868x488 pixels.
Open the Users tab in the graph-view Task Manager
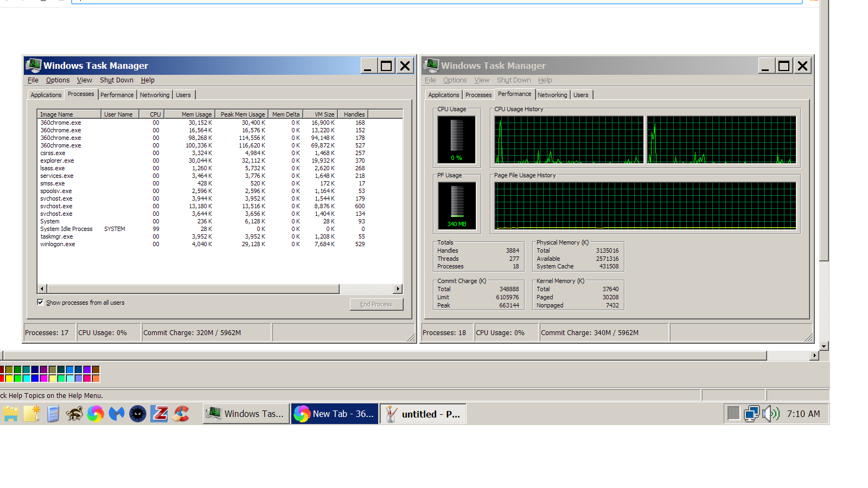click(581, 95)
